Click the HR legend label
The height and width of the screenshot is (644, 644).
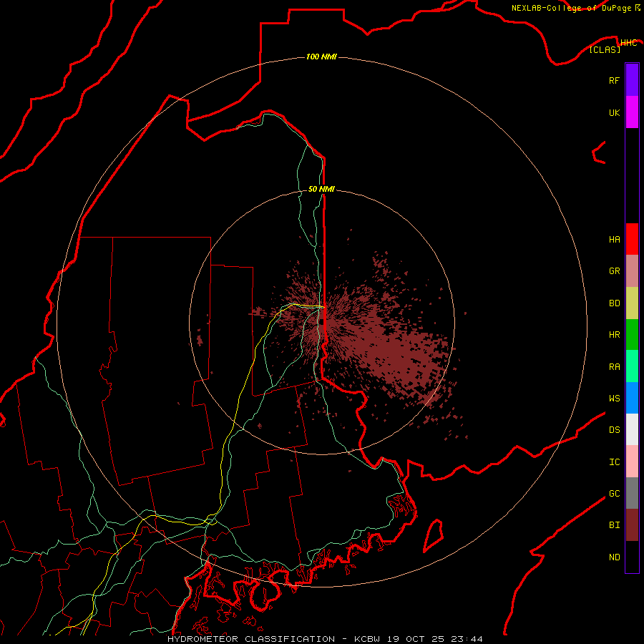[614, 334]
